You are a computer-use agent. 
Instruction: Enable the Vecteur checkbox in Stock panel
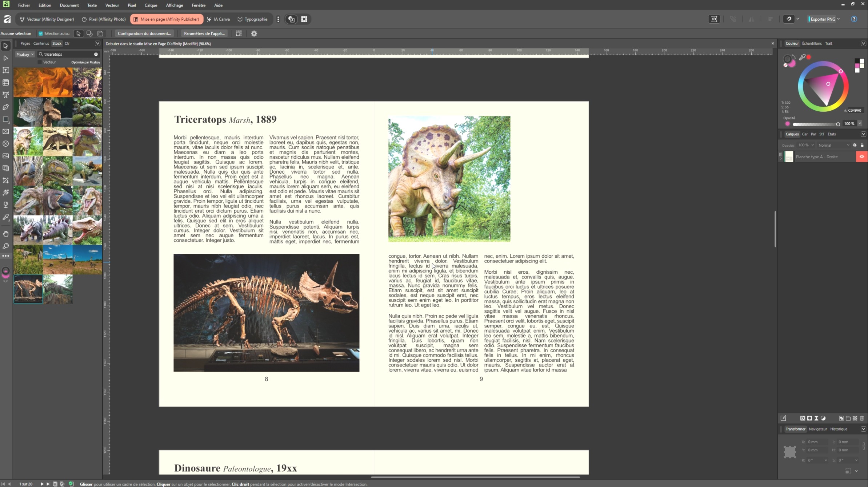(40, 62)
